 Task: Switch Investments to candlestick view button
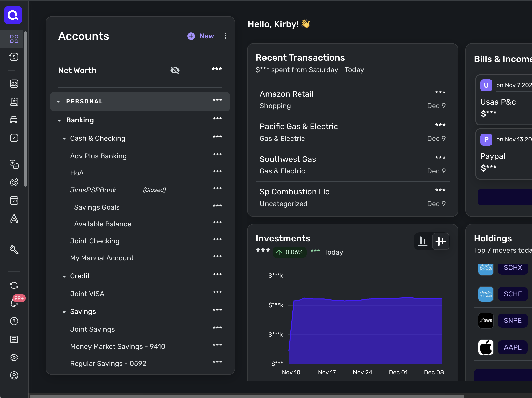point(440,241)
